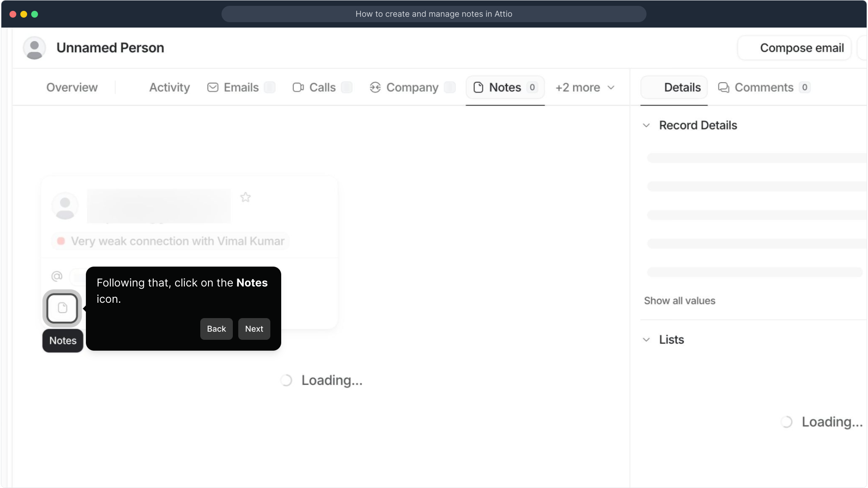This screenshot has width=868, height=488.
Task: Open the Emails tab
Action: 241,87
